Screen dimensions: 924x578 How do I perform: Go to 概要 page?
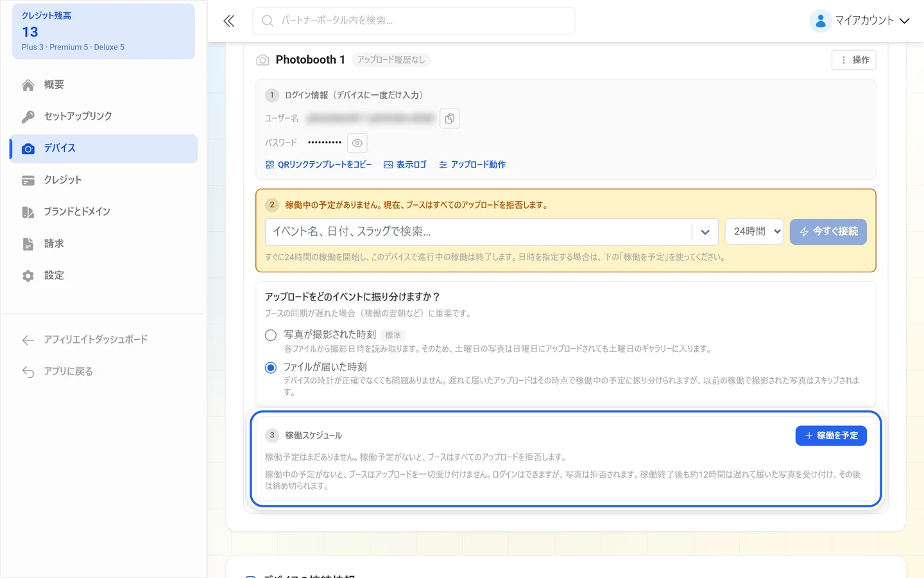[x=104, y=85]
